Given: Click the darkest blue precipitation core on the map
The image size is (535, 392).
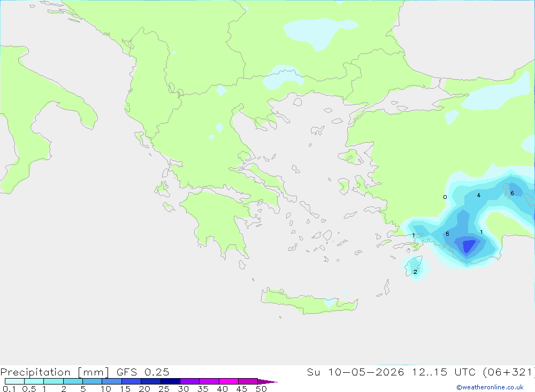Looking at the screenshot, I should (469, 245).
